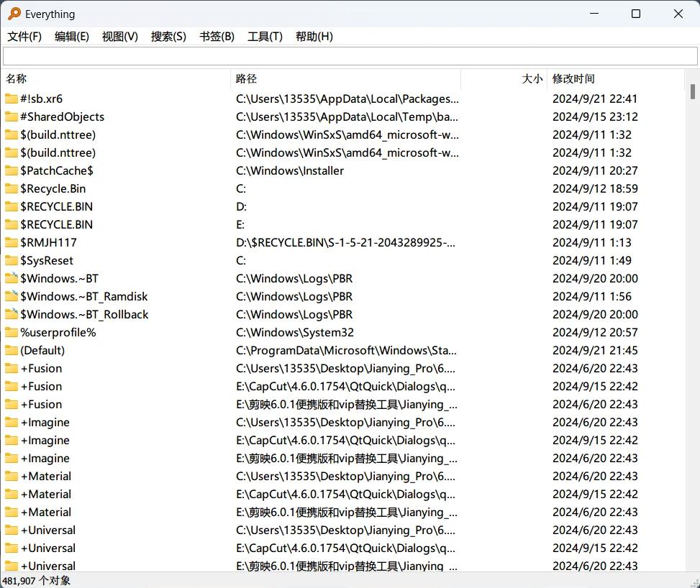Click the $PatchCache$ name text
This screenshot has width=700, height=588.
pyautogui.click(x=57, y=170)
